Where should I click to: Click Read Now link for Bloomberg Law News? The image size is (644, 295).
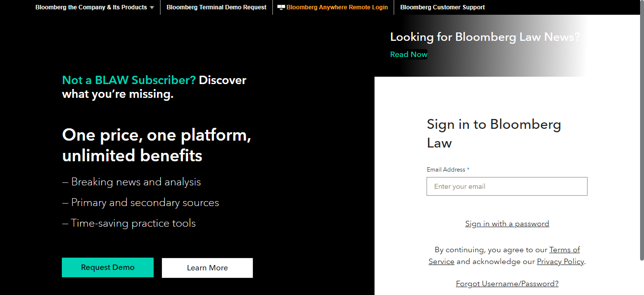click(x=409, y=55)
